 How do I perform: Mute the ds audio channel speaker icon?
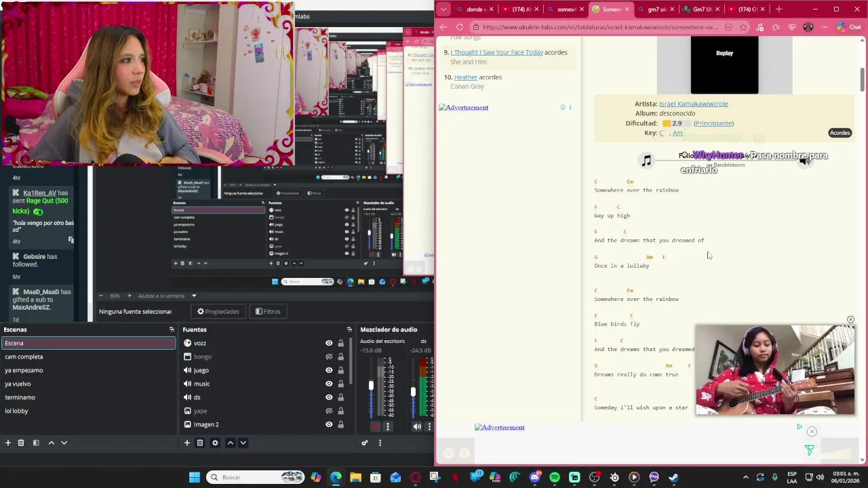[417, 426]
